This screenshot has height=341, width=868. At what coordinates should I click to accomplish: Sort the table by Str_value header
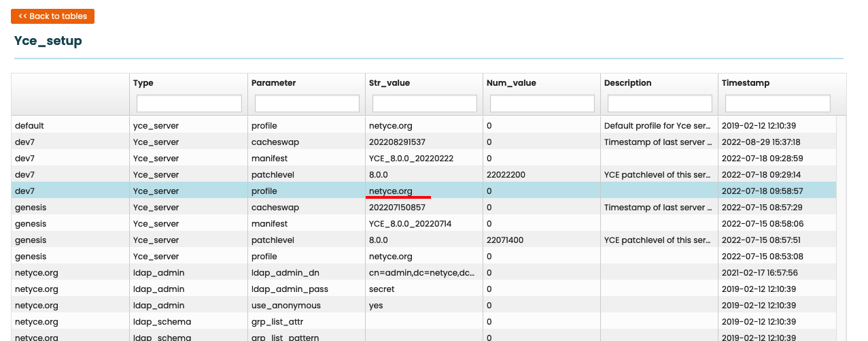389,83
